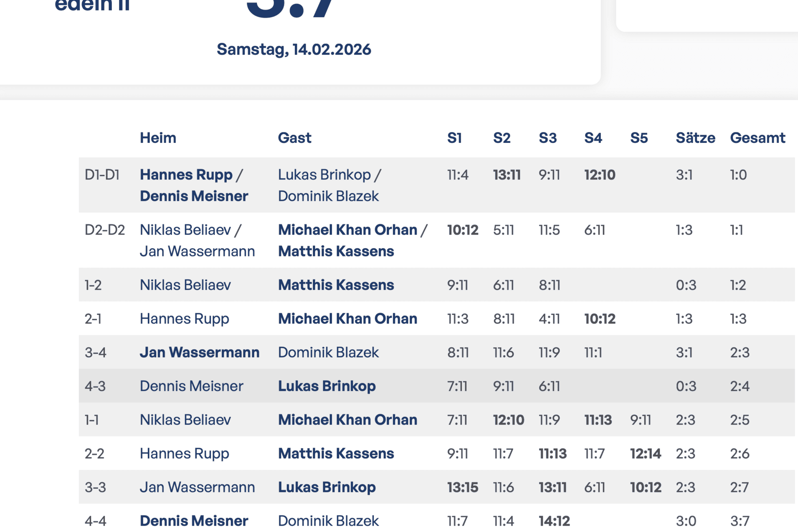Click the 12:14 fifth-set score in row 2-2

(645, 453)
